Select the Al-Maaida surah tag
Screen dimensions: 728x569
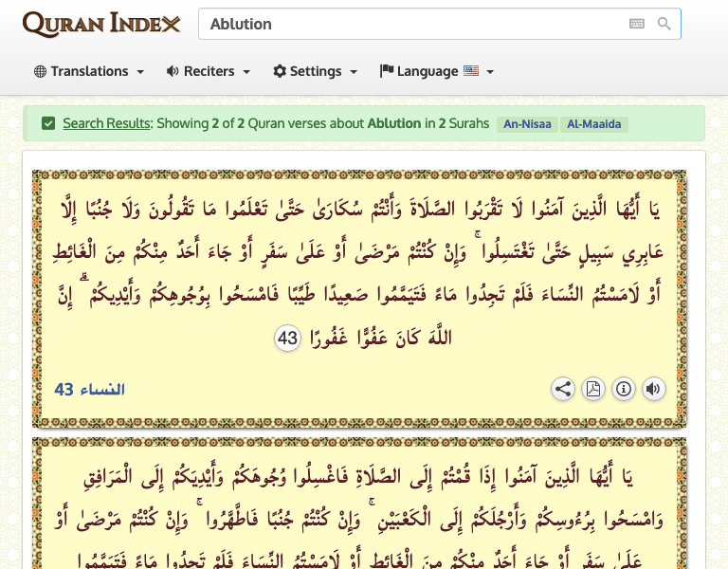(x=594, y=124)
